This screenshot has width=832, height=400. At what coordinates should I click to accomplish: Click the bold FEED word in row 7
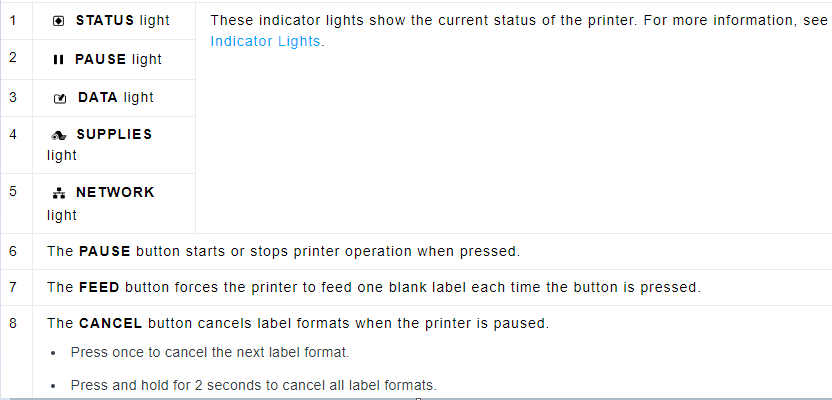99,287
